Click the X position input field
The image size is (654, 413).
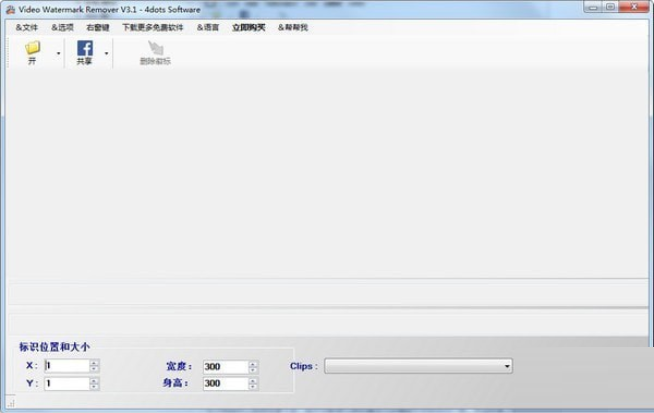coord(66,366)
